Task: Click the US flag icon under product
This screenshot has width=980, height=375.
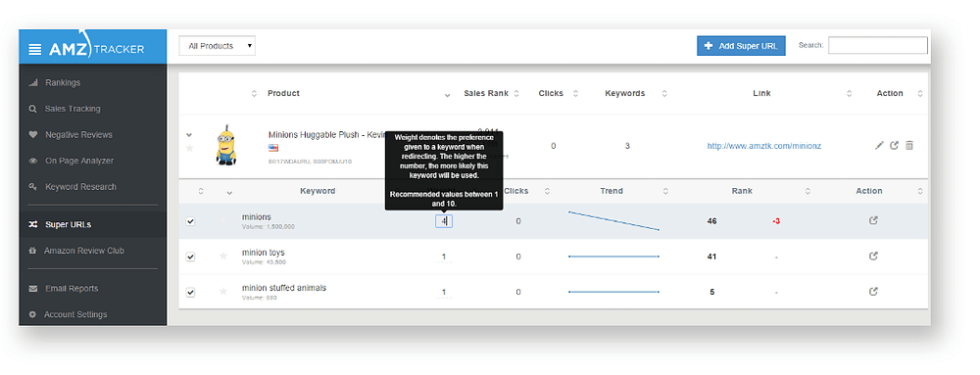Action: point(273,148)
